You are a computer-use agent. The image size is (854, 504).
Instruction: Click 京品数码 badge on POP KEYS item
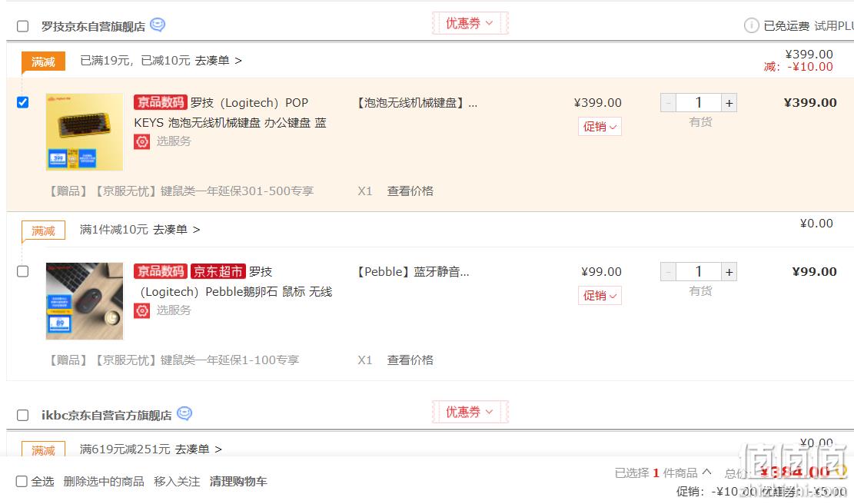point(161,101)
